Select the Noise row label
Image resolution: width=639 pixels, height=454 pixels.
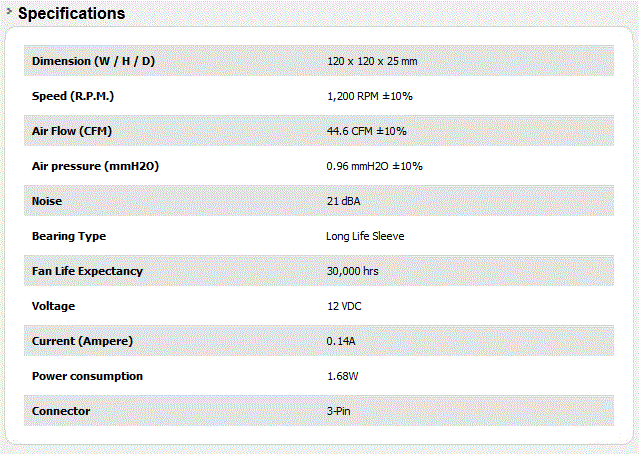point(47,201)
